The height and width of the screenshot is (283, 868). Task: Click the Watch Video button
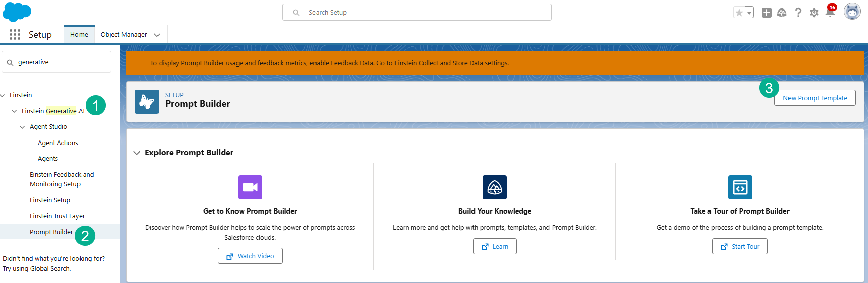coord(250,256)
